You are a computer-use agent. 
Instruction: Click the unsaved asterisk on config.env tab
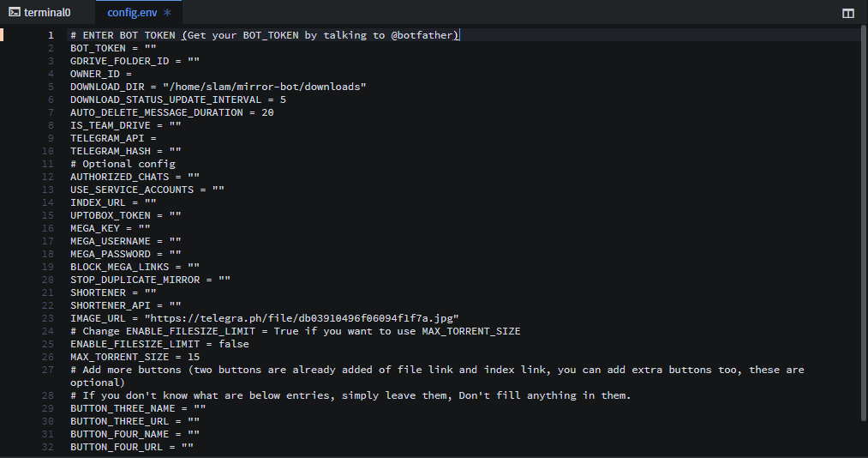tap(167, 13)
